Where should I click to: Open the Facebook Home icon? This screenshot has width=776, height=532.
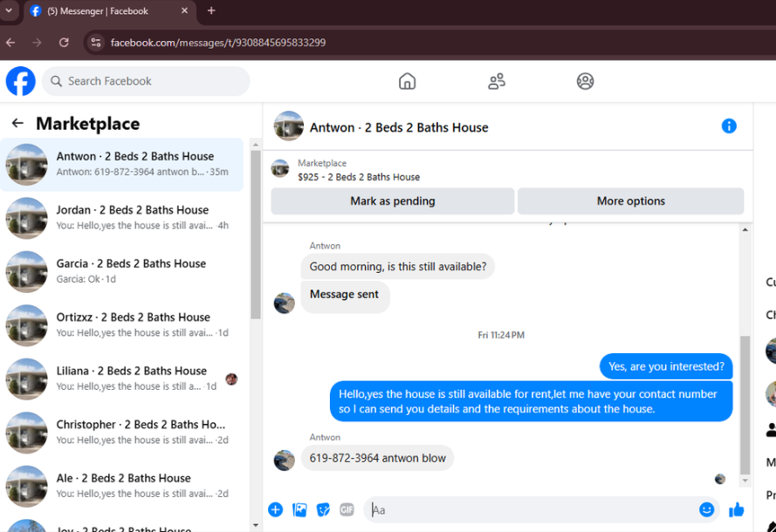click(407, 81)
